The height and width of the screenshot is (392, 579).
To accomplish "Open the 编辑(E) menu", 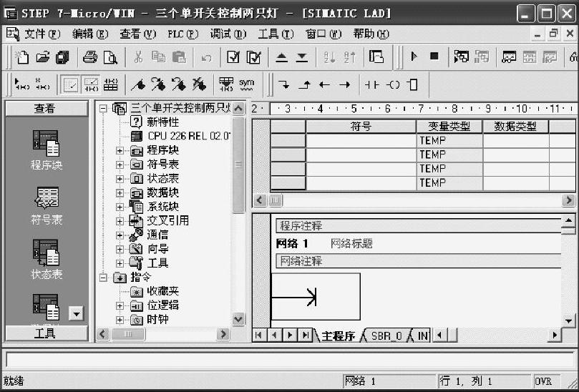I will pyautogui.click(x=90, y=34).
